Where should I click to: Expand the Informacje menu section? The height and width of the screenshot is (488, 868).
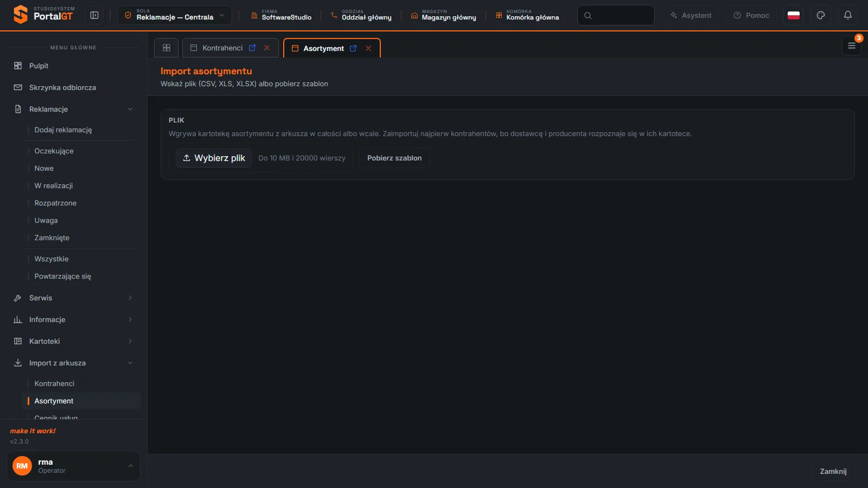point(73,319)
